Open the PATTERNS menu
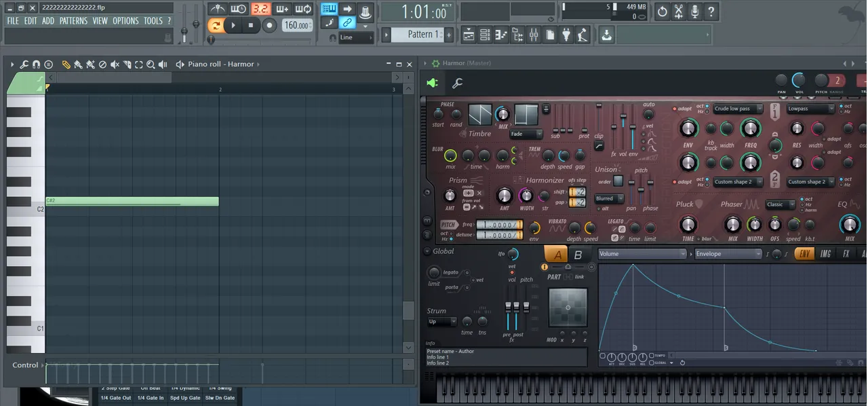Image resolution: width=868 pixels, height=406 pixels. (73, 21)
